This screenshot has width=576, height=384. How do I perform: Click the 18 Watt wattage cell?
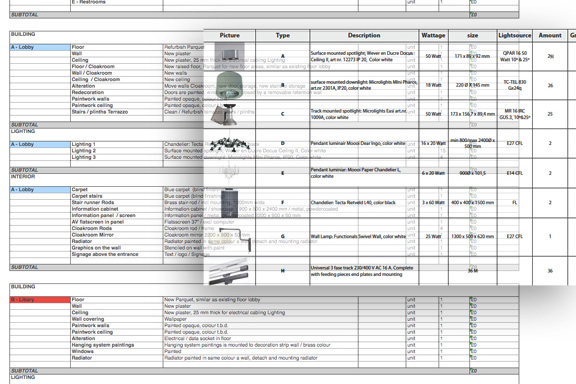point(433,85)
